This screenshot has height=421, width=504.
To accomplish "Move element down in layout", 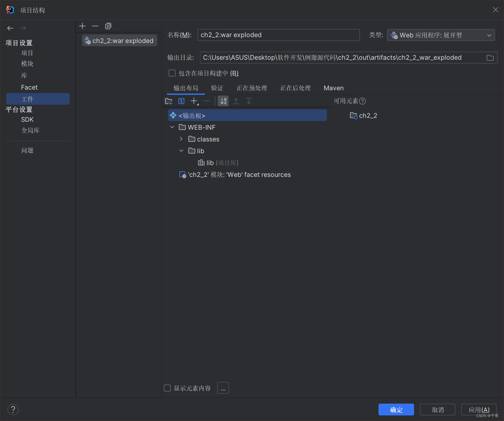I will click(x=249, y=101).
